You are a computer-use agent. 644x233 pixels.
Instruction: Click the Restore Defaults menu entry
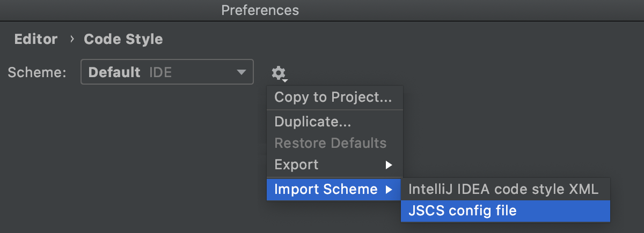[330, 143]
